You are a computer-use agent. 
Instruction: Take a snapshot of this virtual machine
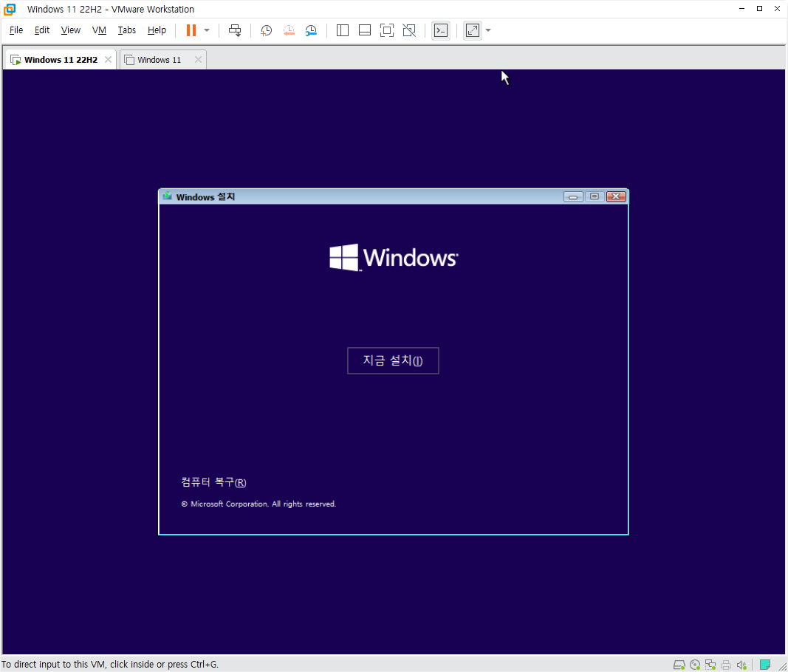point(266,30)
